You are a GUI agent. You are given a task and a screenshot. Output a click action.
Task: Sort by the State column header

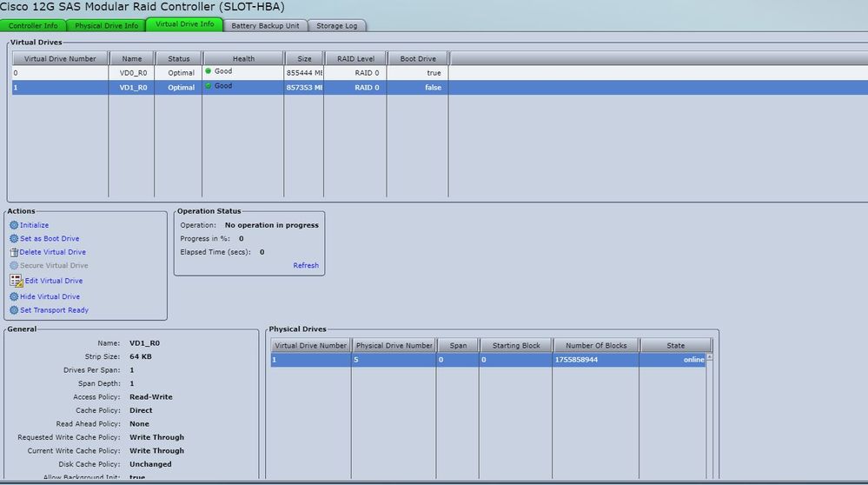pyautogui.click(x=675, y=345)
